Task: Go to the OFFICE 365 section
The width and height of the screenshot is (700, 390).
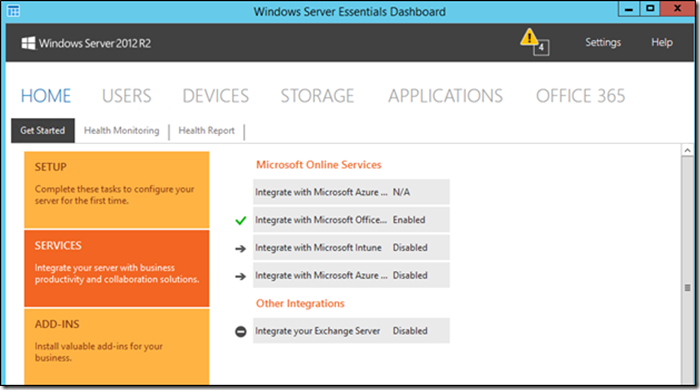Action: 580,96
